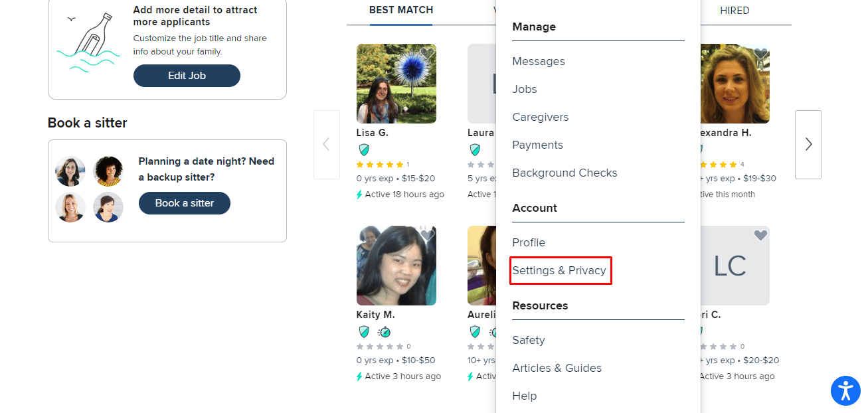
Task: Open the accessibility widget icon
Action: [x=845, y=390]
